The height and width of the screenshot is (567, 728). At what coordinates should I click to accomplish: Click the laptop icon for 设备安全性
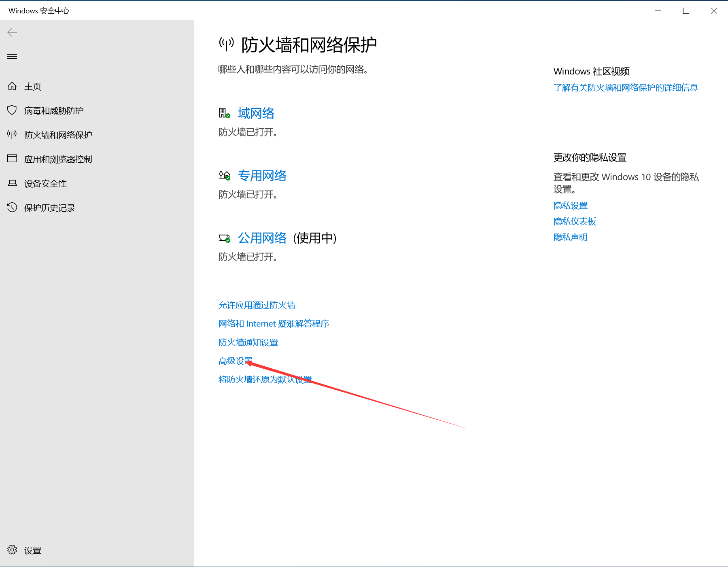point(12,183)
